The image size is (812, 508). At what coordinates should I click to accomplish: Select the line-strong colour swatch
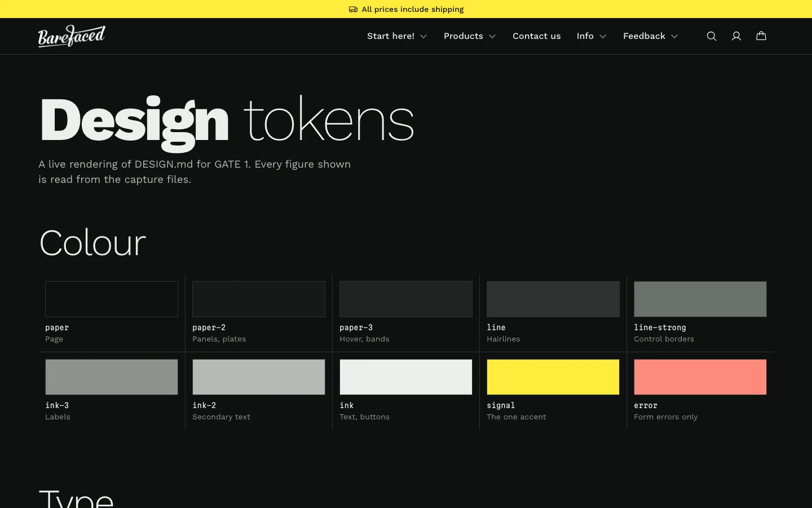coord(700,299)
